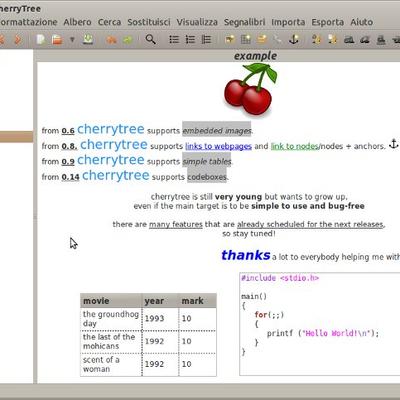400x400 pixels.
Task: Click 'already scheduled for the next releases'
Action: tap(311, 224)
